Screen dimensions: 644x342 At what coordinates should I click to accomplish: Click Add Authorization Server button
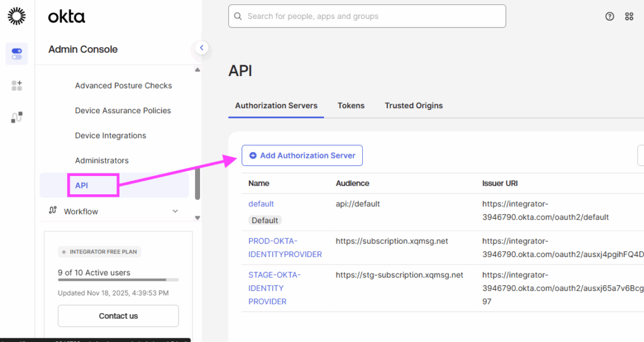302,155
